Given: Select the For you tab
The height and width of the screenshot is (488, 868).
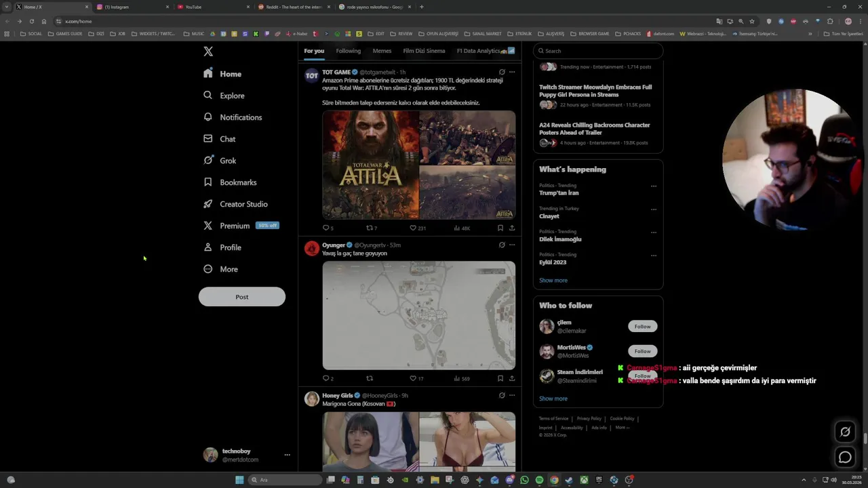Looking at the screenshot, I should pos(314,51).
